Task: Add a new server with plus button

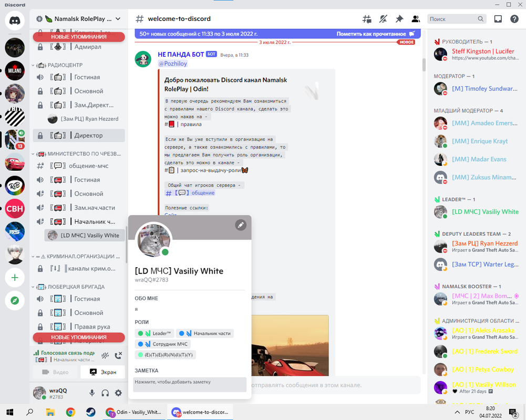Action: [x=15, y=278]
